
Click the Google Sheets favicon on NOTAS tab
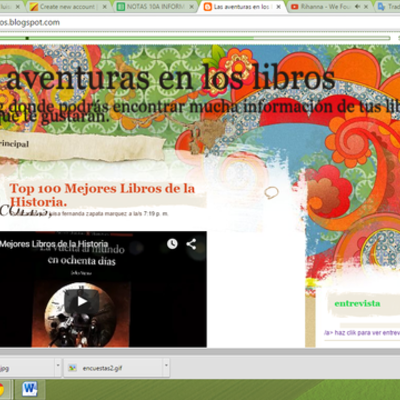tap(121, 7)
